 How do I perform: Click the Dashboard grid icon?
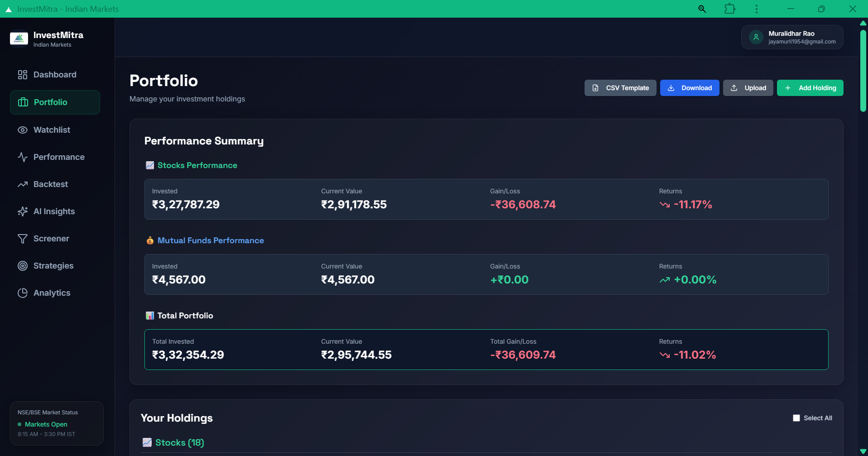[23, 75]
